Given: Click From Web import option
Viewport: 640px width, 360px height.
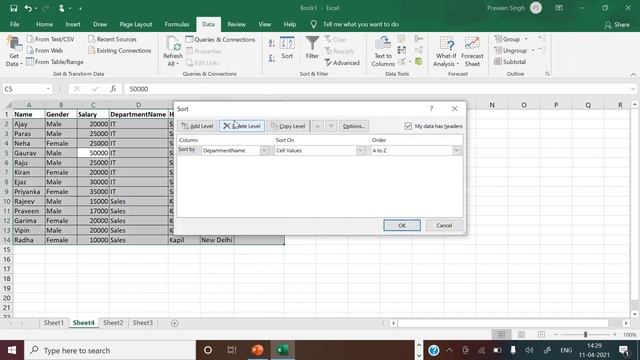Looking at the screenshot, I should coord(44,51).
